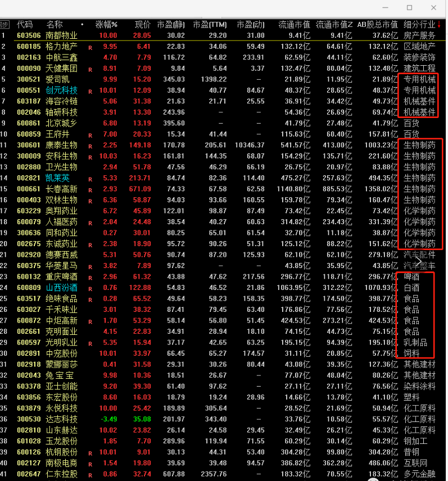
Task: Click the 卫光生物 stock name
Action: click(x=61, y=167)
